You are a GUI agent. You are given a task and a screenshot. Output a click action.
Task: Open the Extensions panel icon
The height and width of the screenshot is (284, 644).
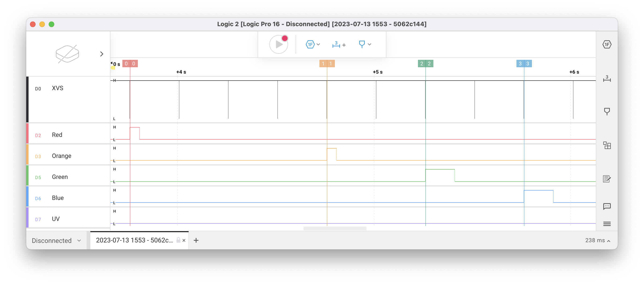(x=607, y=145)
